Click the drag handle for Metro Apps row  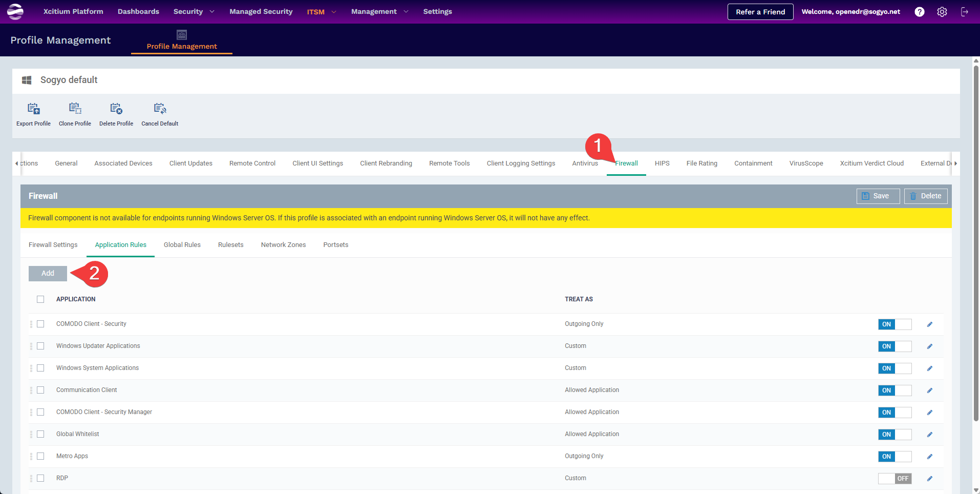pyautogui.click(x=31, y=456)
